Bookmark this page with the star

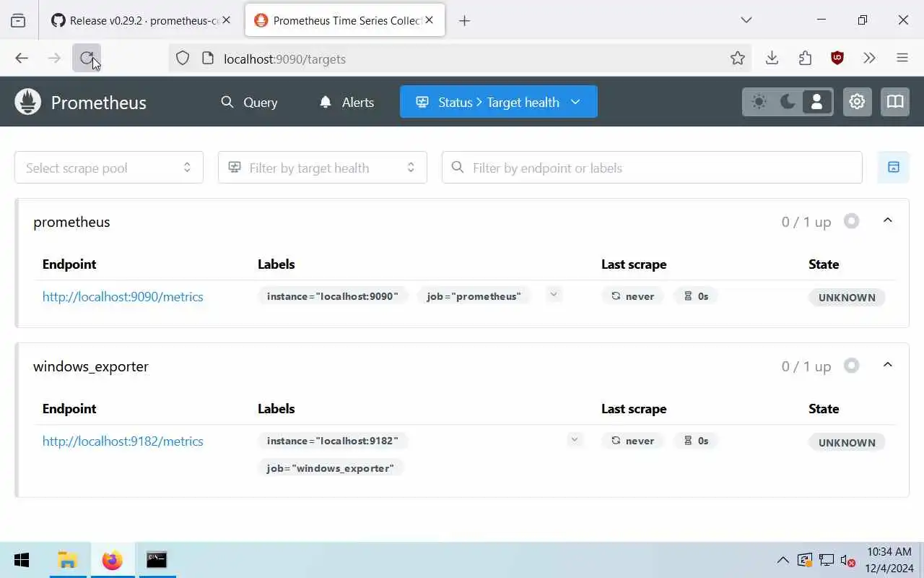pos(737,59)
